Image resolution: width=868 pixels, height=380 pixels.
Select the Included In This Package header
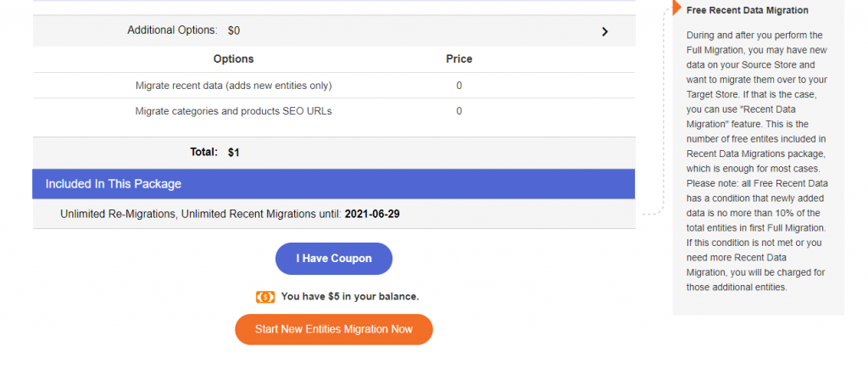[x=114, y=184]
